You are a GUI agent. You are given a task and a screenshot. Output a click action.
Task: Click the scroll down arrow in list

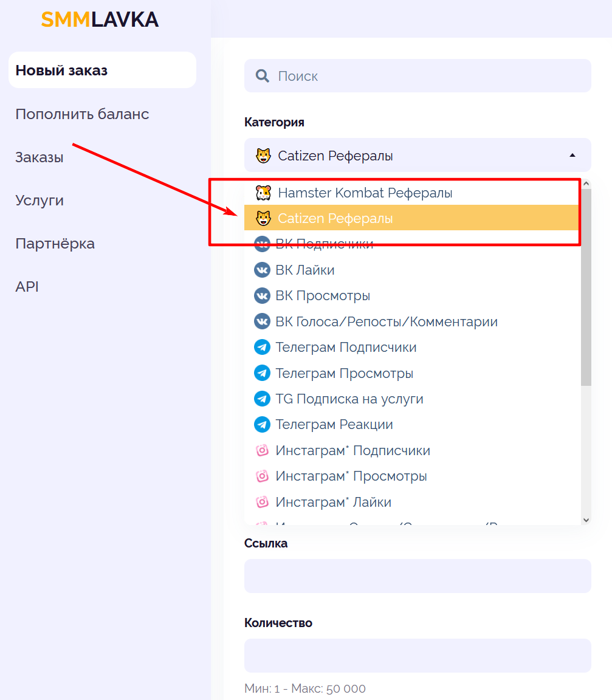click(586, 520)
